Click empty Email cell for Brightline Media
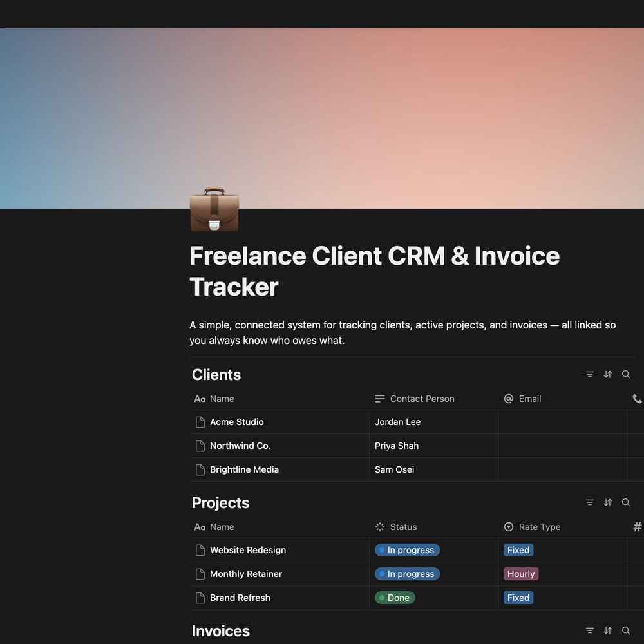 point(563,469)
